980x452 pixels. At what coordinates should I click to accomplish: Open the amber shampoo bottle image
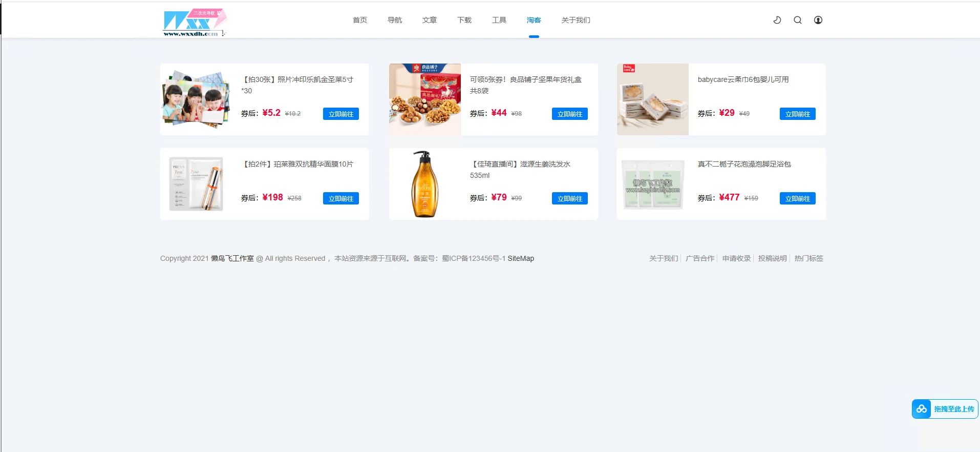(x=425, y=184)
